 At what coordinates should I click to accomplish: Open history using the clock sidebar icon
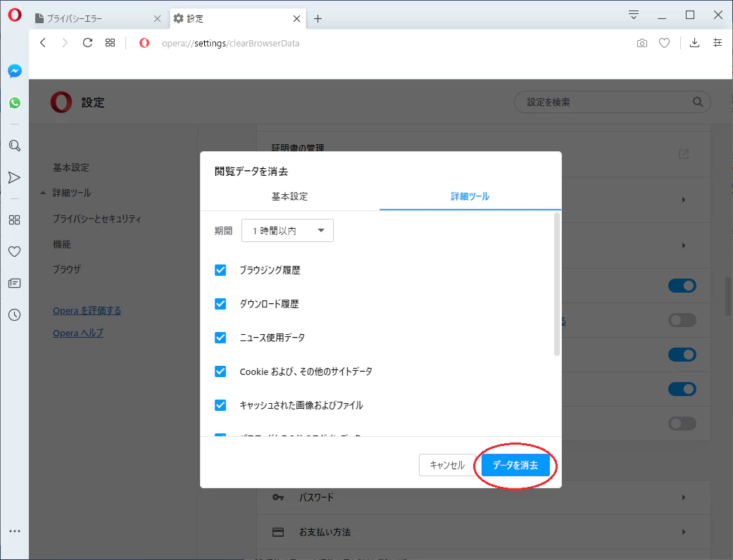[15, 314]
